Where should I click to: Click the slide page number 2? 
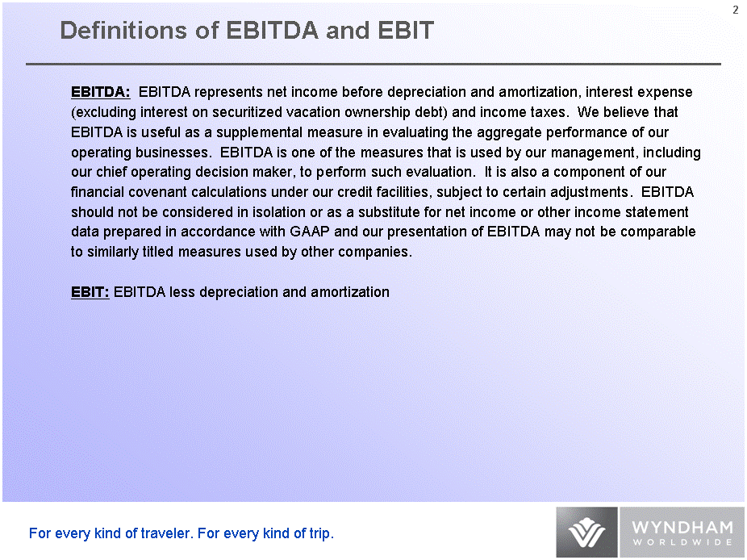point(735,10)
